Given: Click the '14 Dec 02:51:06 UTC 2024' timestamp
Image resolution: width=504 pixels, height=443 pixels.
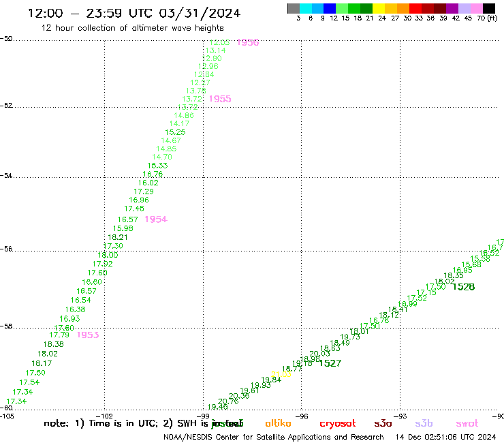Looking at the screenshot, I should (445, 437).
